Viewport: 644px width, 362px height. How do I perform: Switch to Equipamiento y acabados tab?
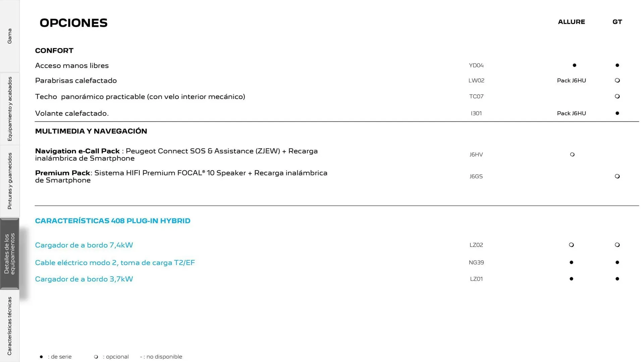10,109
